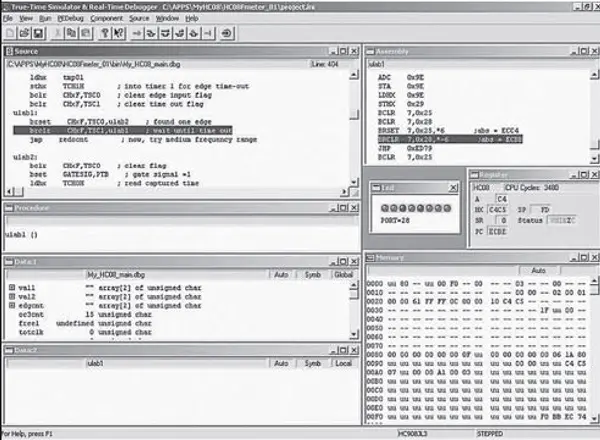Click the Global button in Data1 header

343,272
